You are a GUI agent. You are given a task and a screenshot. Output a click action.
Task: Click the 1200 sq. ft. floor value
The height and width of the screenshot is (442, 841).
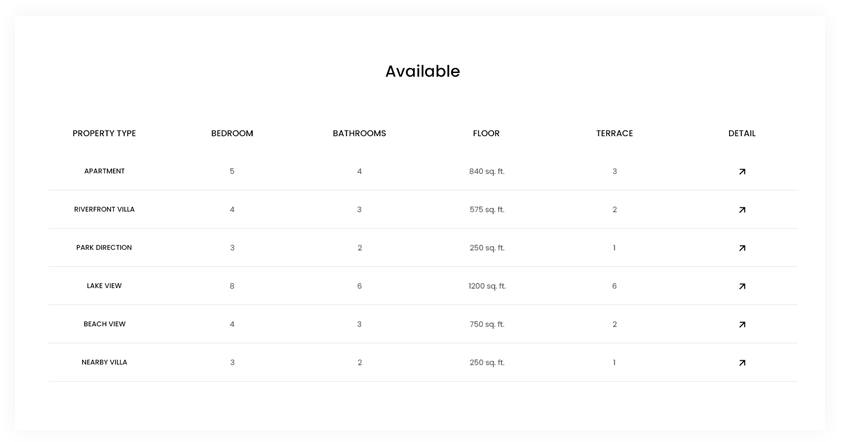[x=487, y=286]
